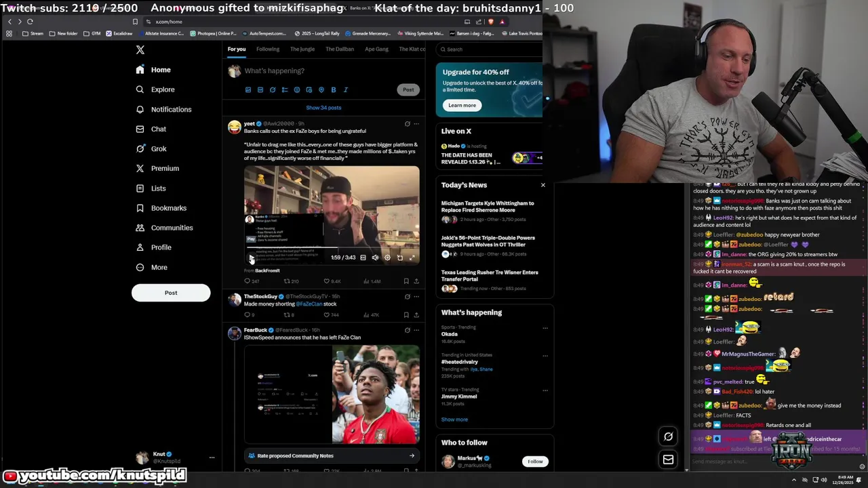
Task: Toggle italic formatting in composer
Action: [x=345, y=89]
